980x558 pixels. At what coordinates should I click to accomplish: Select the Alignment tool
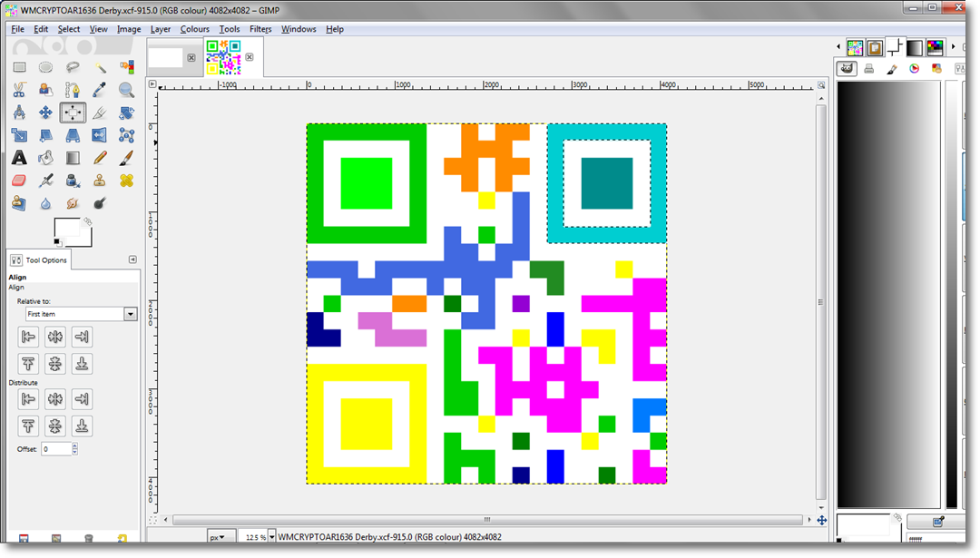[x=73, y=113]
